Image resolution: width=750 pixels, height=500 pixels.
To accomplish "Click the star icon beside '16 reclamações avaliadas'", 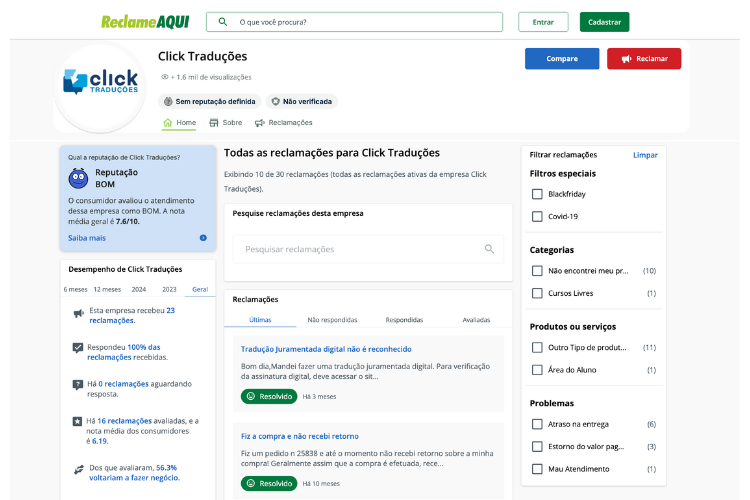I will (x=77, y=422).
